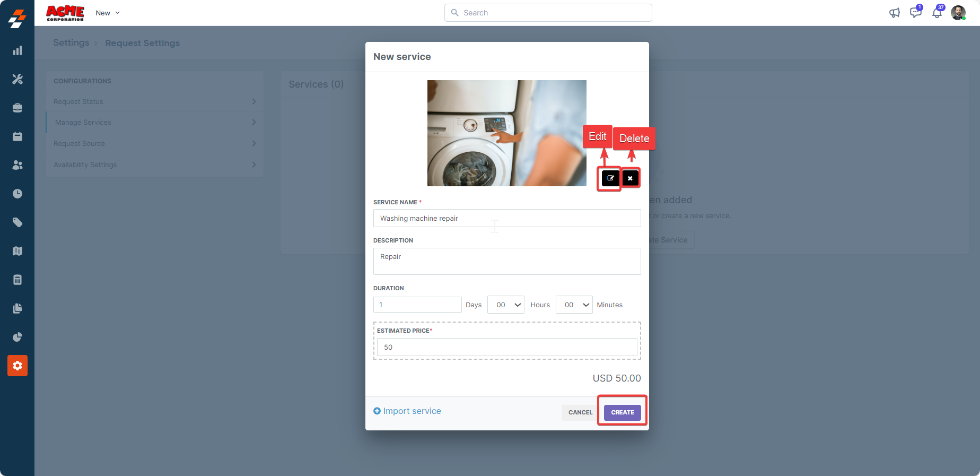The image size is (980, 476).
Task: Open the calculator sidebar icon
Action: pos(17,280)
